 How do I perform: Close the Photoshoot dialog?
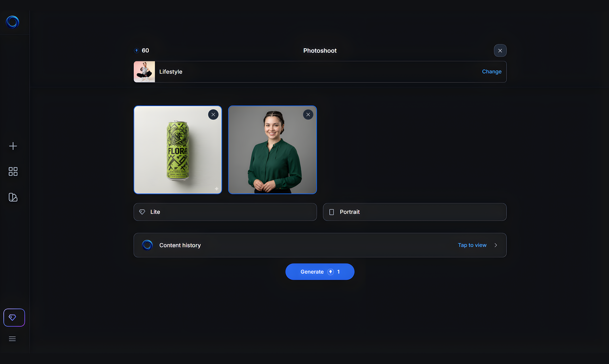click(500, 51)
